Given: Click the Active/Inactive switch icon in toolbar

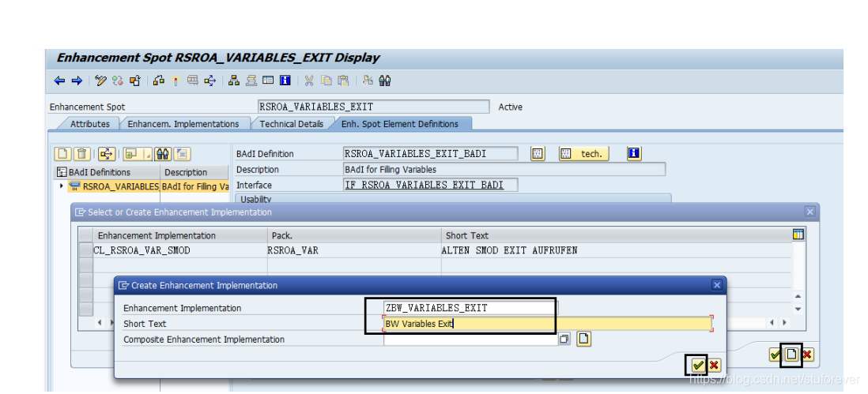Looking at the screenshot, I should pos(117,81).
